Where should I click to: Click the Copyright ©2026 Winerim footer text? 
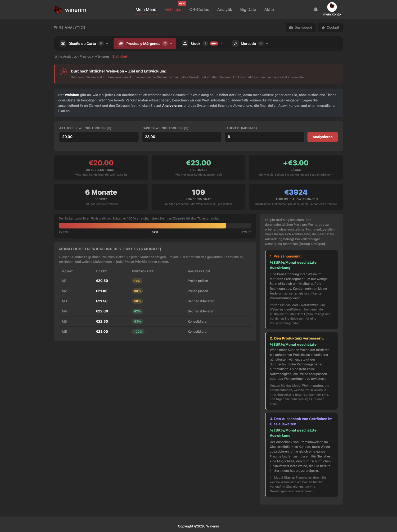tap(198, 526)
